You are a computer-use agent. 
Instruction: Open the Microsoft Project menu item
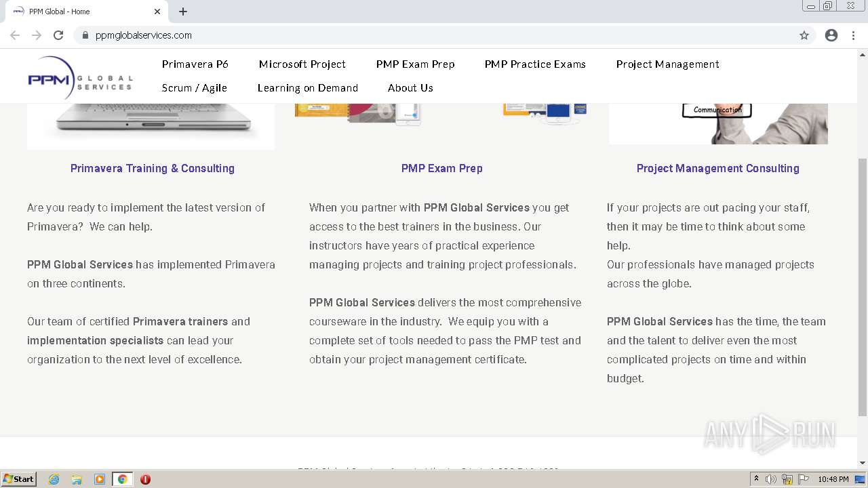[302, 64]
